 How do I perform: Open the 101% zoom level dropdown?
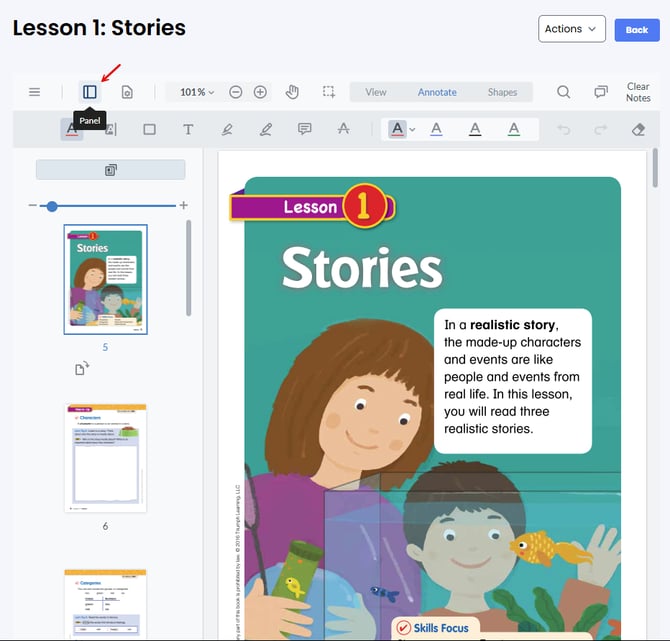(197, 92)
